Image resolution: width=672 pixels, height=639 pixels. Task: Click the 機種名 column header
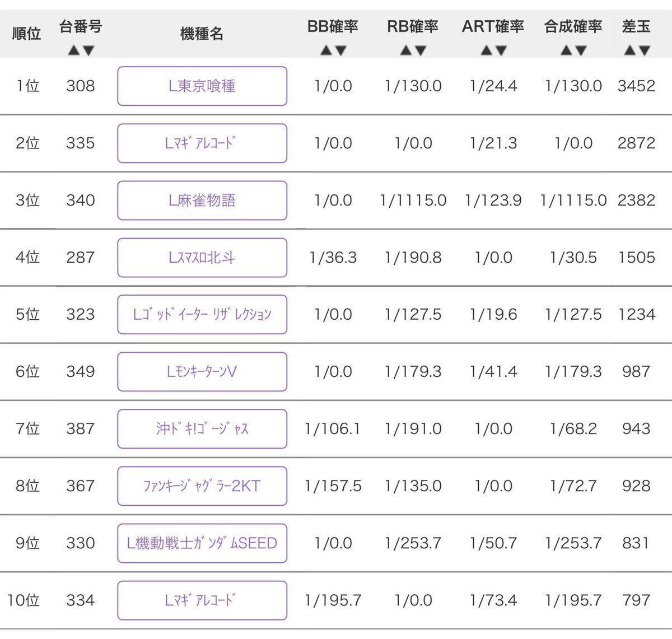202,34
